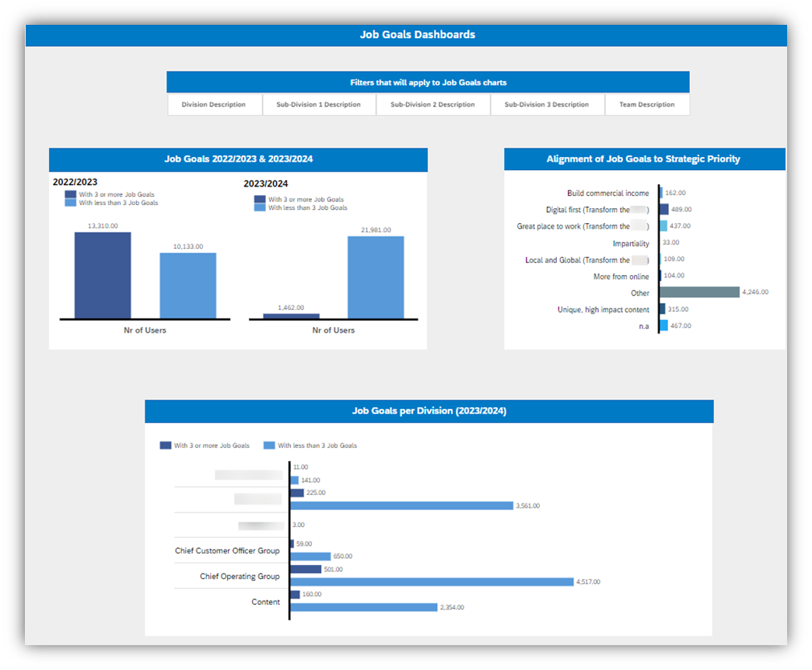The image size is (812, 670).
Task: Toggle 'With 3 or more Job Goals' in Division legend
Action: tap(166, 445)
